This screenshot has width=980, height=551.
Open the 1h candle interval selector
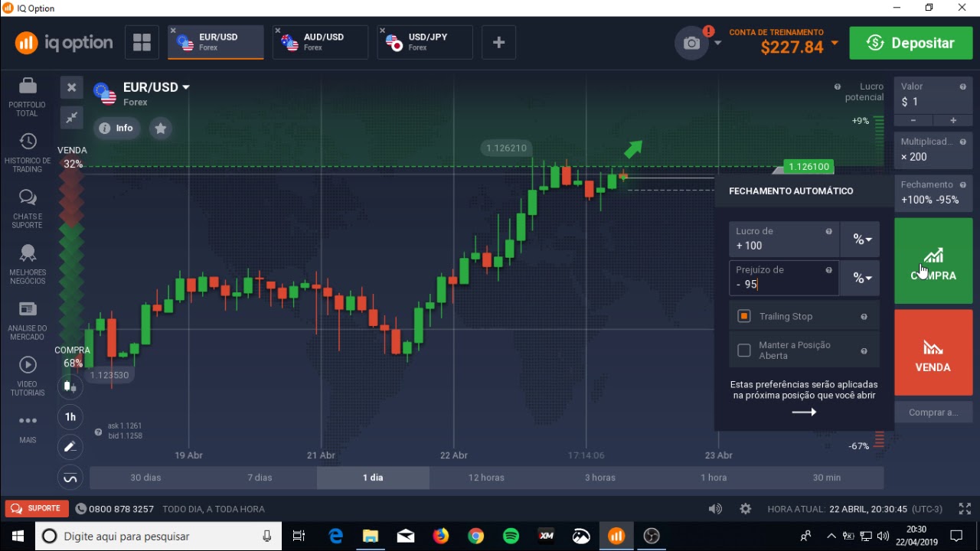click(x=70, y=417)
